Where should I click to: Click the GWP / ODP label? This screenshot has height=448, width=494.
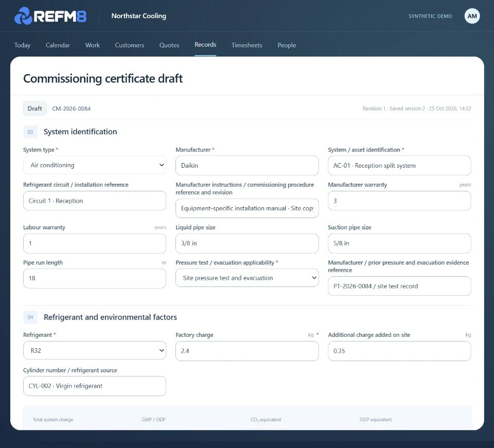point(153,419)
